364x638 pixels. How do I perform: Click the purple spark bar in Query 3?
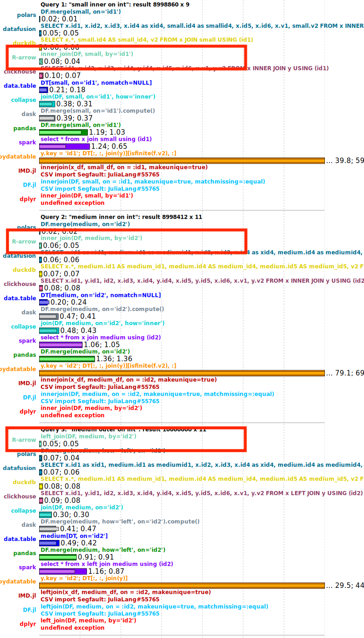(63, 571)
